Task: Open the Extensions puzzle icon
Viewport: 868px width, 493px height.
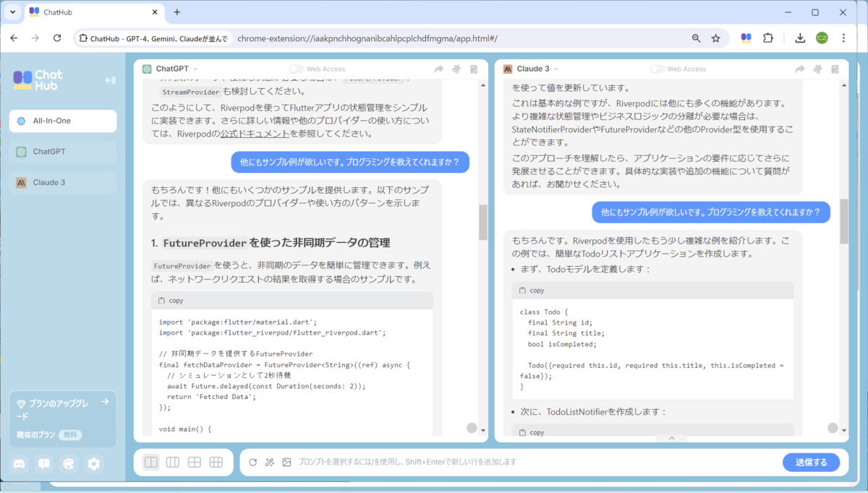Action: pyautogui.click(x=768, y=38)
